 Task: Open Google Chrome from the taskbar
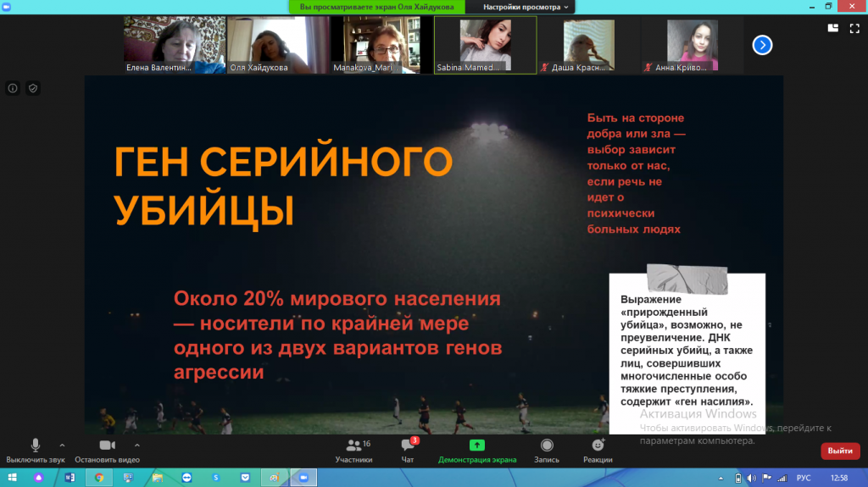99,478
